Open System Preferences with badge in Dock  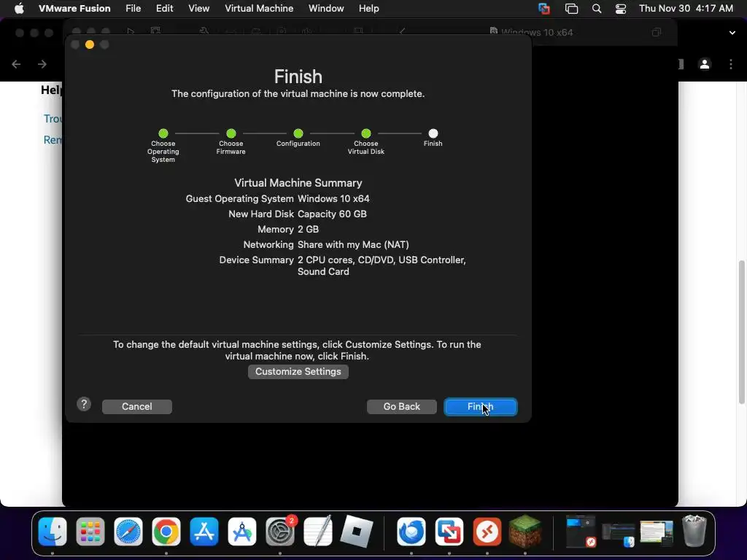(x=280, y=532)
